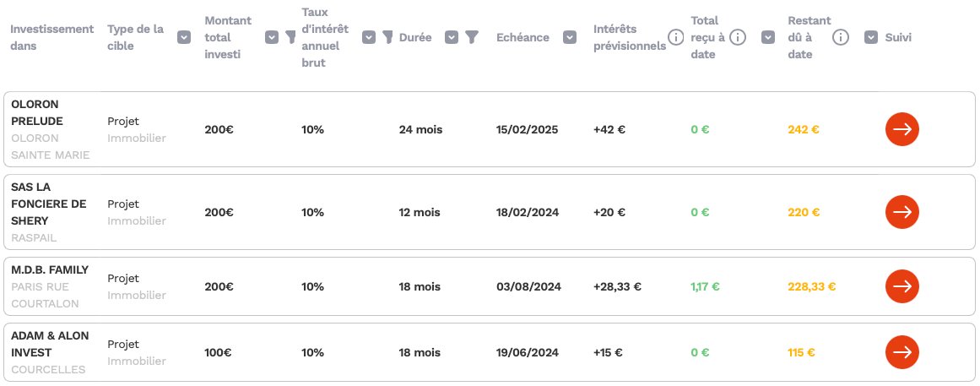Select the OLORON PRELUDE investment name
Viewport: 980px width, 386px height.
[37, 112]
